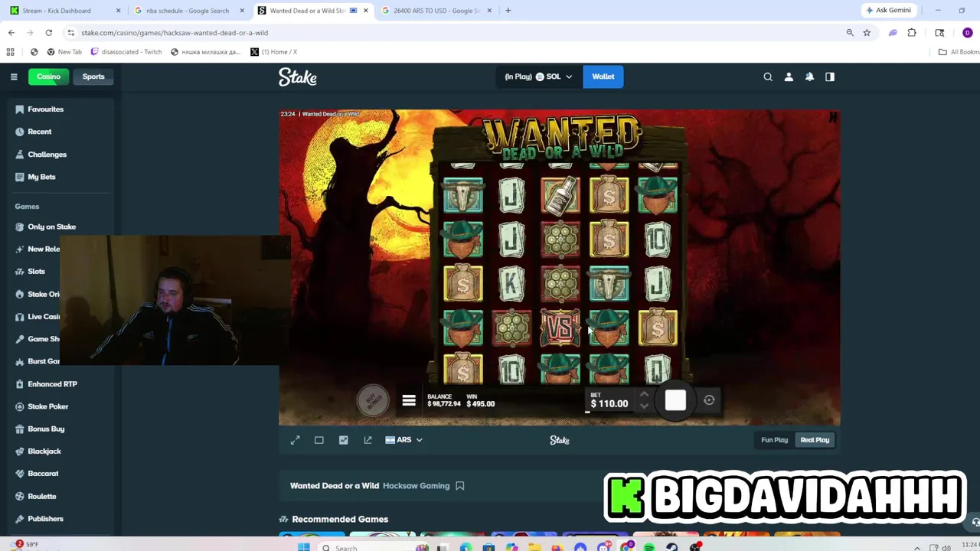Open the Hacksaw Gaming provider link
Viewport: 980px width, 551px height.
tap(416, 486)
